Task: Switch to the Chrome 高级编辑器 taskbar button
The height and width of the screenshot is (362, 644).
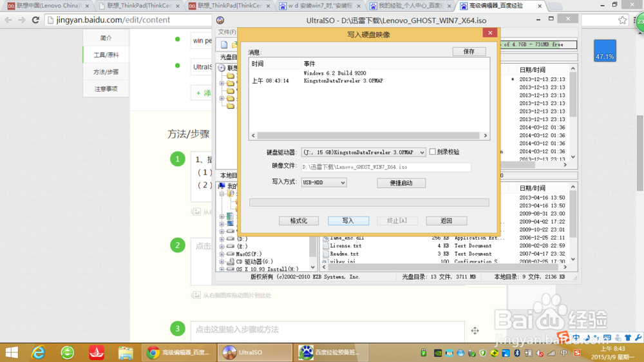Action: tap(178, 352)
